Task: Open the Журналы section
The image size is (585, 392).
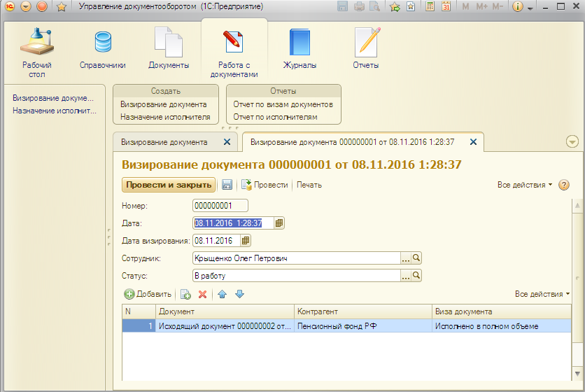Action: 299,48
